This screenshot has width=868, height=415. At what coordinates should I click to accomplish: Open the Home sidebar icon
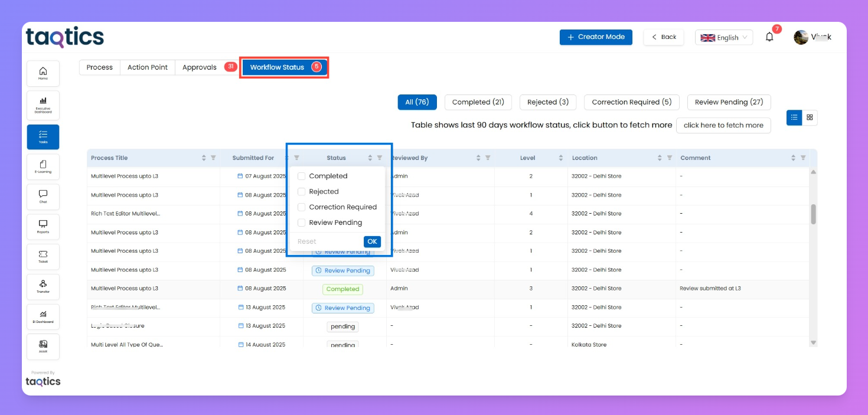pos(43,73)
